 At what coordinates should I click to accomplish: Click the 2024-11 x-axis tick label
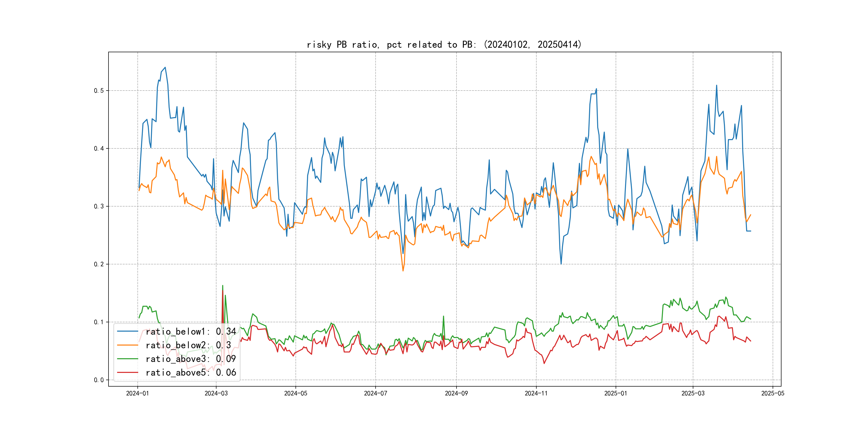(x=536, y=393)
